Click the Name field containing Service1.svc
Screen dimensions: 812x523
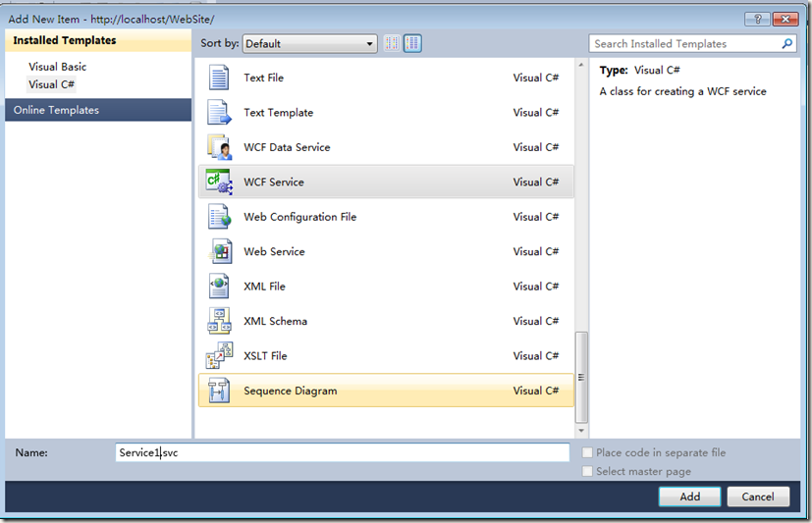point(343,452)
